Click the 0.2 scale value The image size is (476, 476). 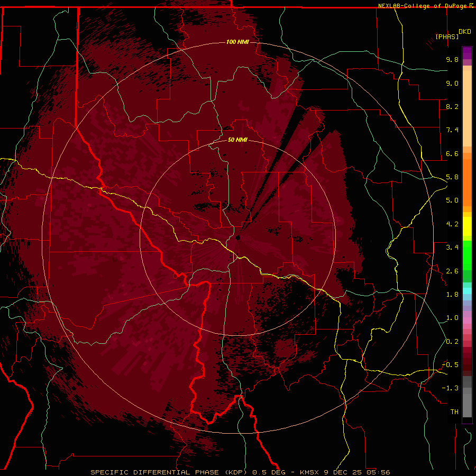(x=452, y=342)
